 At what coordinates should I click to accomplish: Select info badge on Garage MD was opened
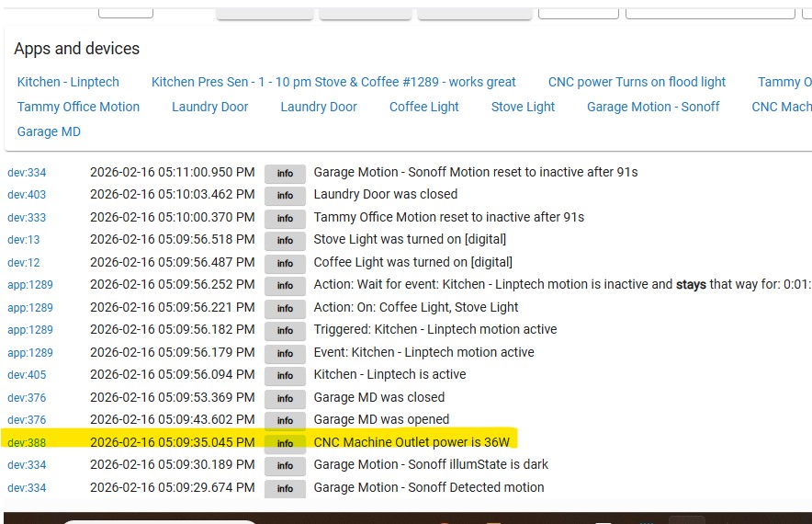(285, 420)
